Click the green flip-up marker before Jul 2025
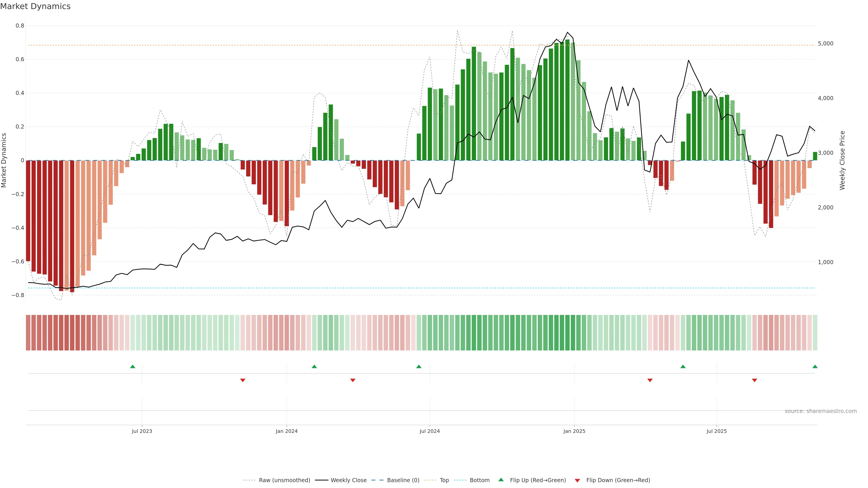The height and width of the screenshot is (488, 868). pos(683,366)
